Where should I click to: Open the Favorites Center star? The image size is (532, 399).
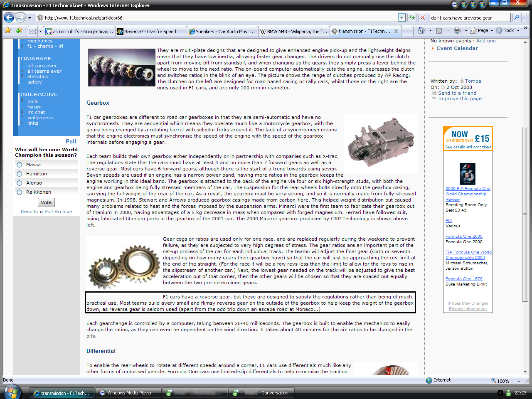(8, 30)
